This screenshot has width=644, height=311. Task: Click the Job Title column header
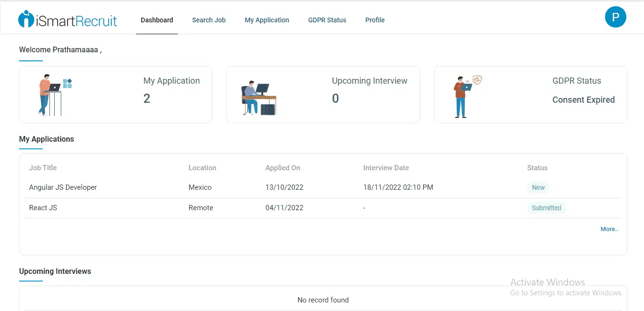[x=43, y=168]
